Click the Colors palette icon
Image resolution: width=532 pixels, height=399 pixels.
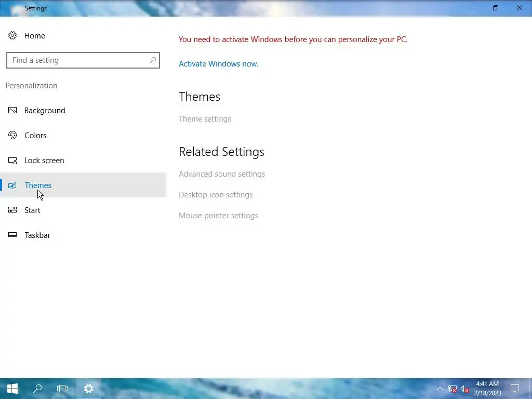12,135
